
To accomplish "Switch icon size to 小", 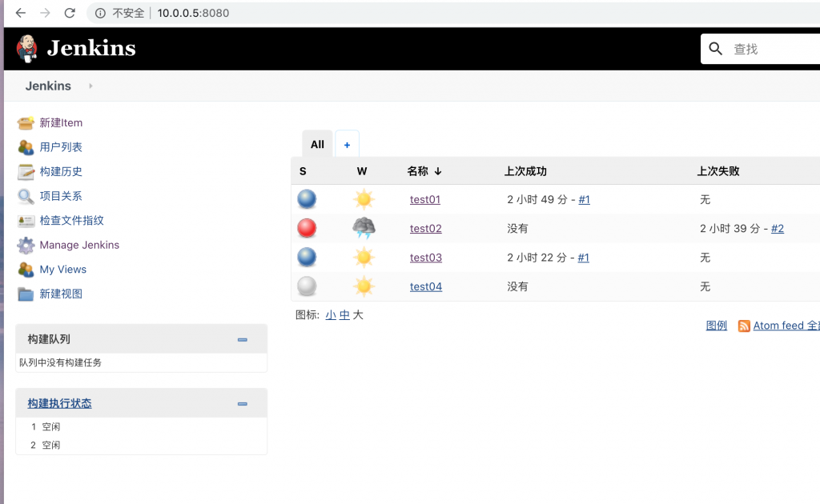I will tap(331, 315).
